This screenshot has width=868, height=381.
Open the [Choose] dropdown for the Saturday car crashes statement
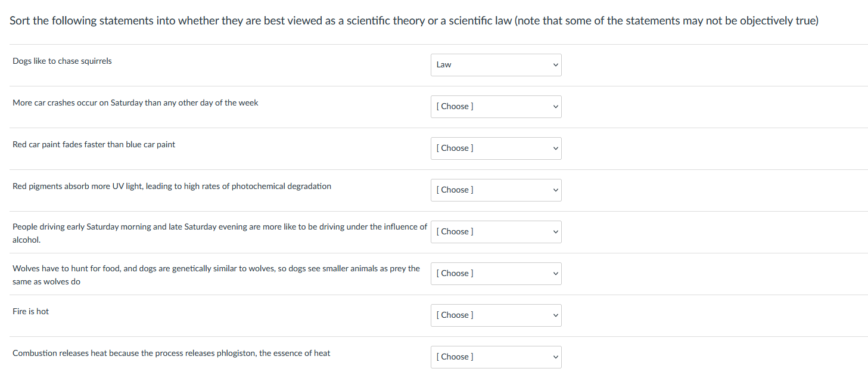496,106
